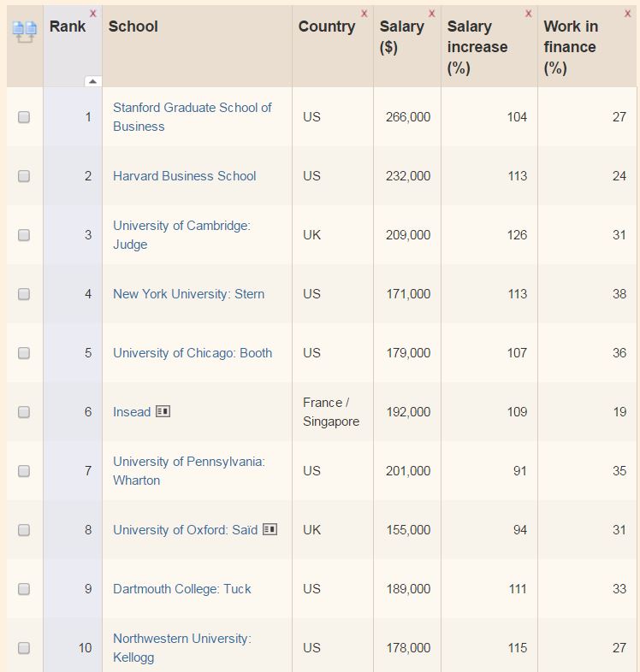Check the Dartmouth College: Tuck checkbox
This screenshot has height=672, width=640.
[x=24, y=589]
